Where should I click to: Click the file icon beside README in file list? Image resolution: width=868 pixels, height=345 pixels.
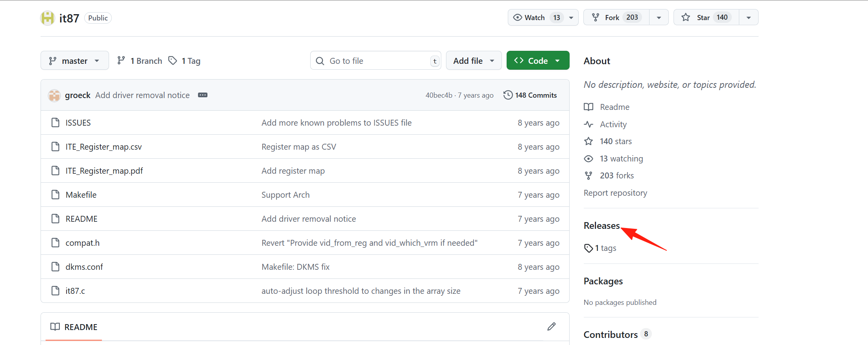(56, 219)
